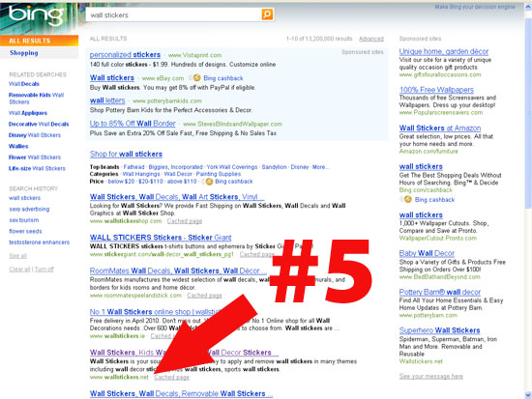Screen dimensions: 532x399
Task: Open Up to 85% Off Wall Border ad
Action: [133, 124]
